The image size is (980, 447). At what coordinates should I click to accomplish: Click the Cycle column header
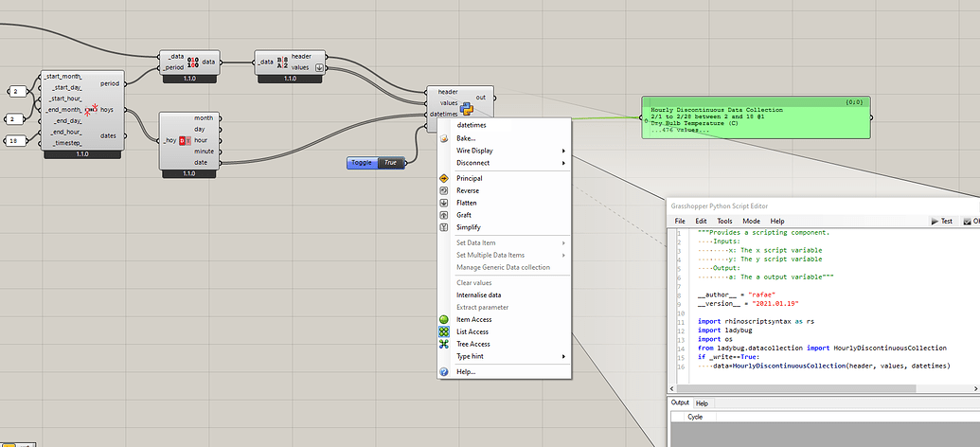pyautogui.click(x=695, y=417)
